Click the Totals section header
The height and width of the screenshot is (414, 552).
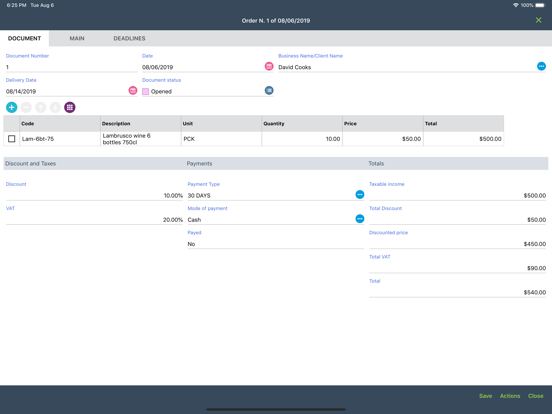(x=376, y=163)
